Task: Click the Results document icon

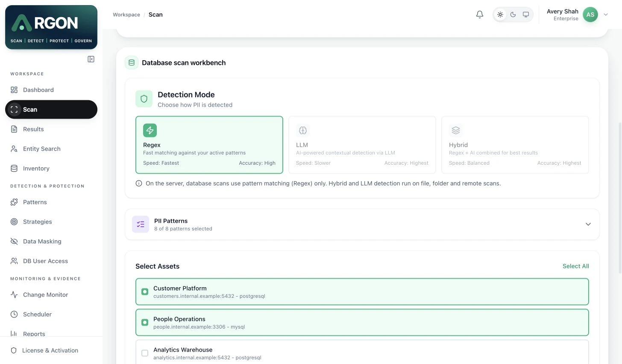Action: pos(14,129)
